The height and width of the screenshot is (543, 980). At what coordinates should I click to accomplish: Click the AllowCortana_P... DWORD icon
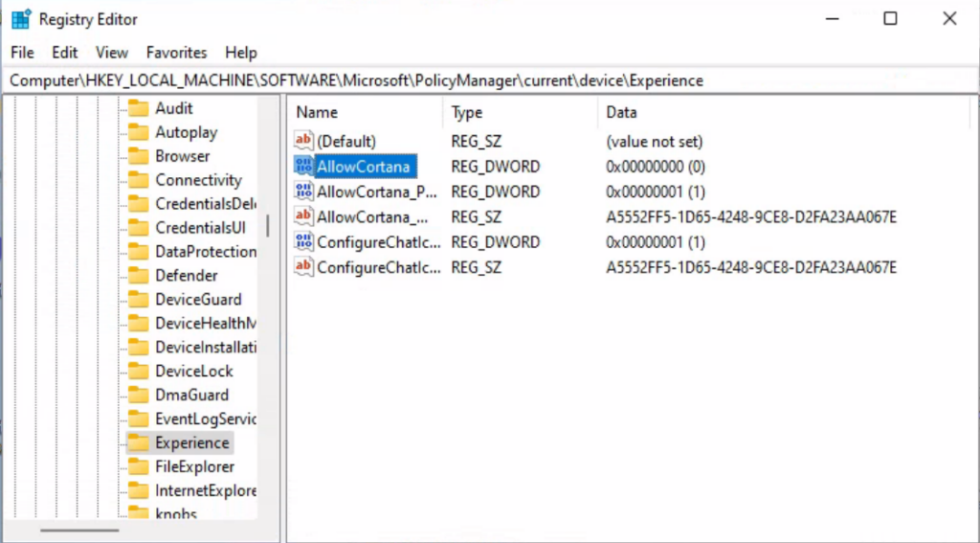point(303,192)
